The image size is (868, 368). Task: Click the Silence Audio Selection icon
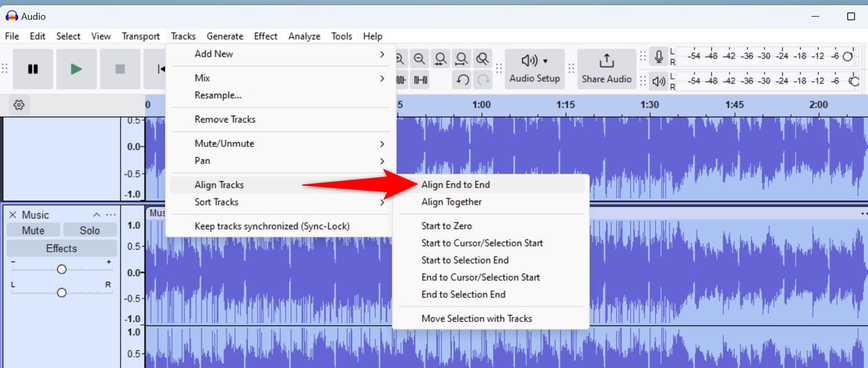coord(421,80)
